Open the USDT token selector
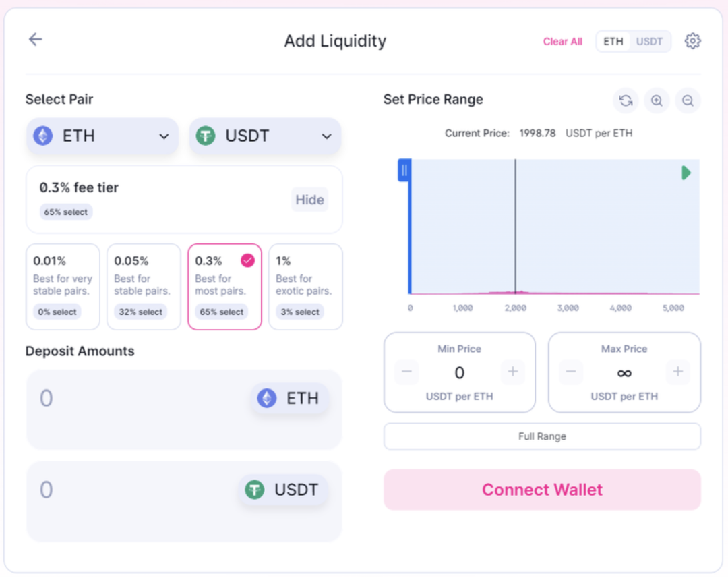728x578 pixels. (265, 136)
